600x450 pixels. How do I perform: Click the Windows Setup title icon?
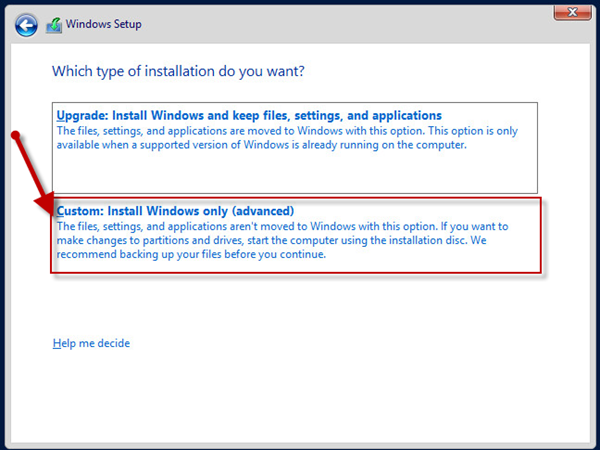pyautogui.click(x=54, y=26)
